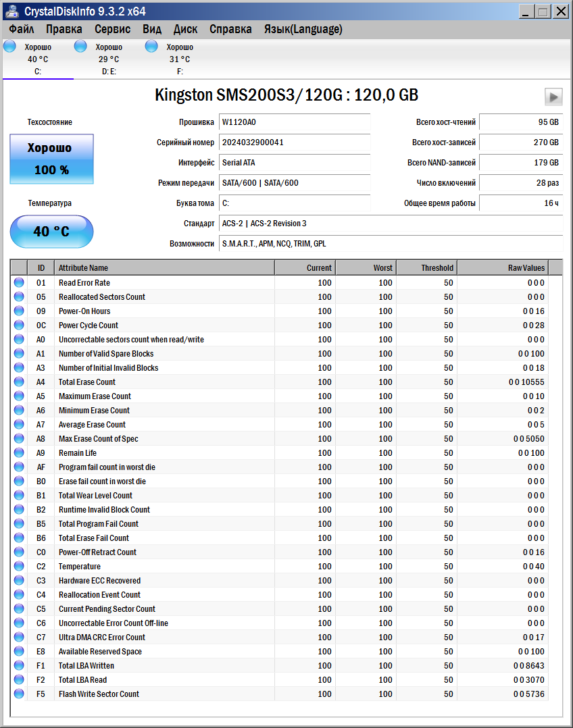Open the Диск menu
The width and height of the screenshot is (573, 728).
tap(185, 29)
